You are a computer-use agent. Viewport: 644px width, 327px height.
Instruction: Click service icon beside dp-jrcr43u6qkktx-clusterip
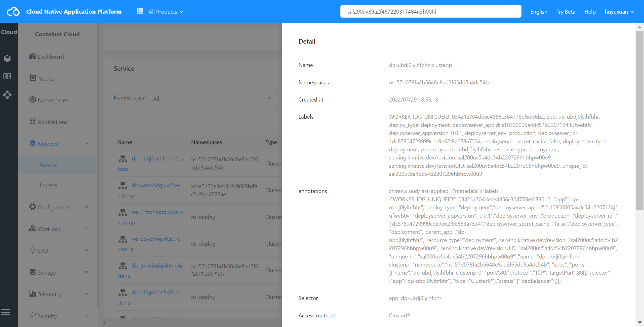click(123, 266)
